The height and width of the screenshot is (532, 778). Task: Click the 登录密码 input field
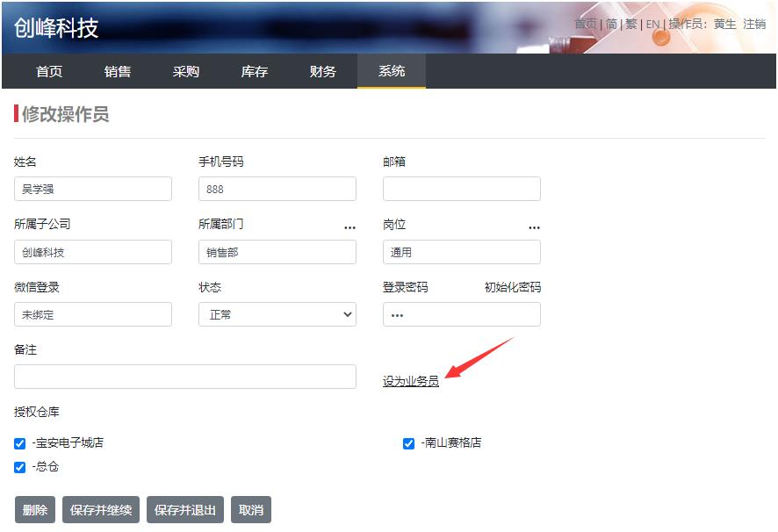click(461, 314)
